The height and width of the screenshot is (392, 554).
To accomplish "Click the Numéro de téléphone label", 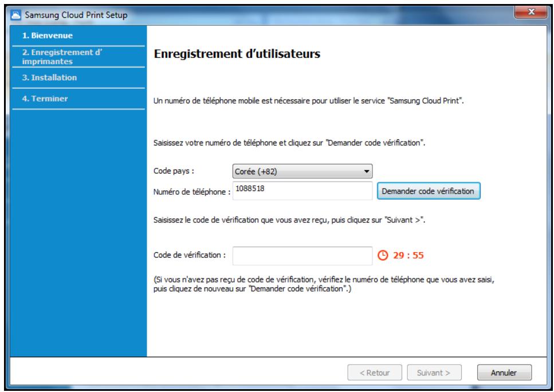I will click(191, 192).
